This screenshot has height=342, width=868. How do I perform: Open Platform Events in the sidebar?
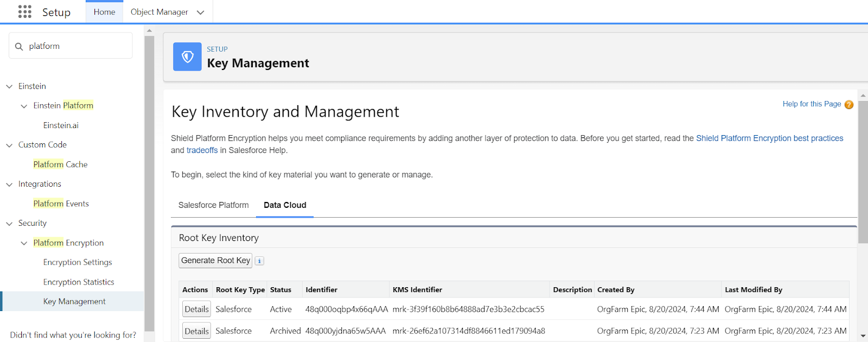click(61, 204)
